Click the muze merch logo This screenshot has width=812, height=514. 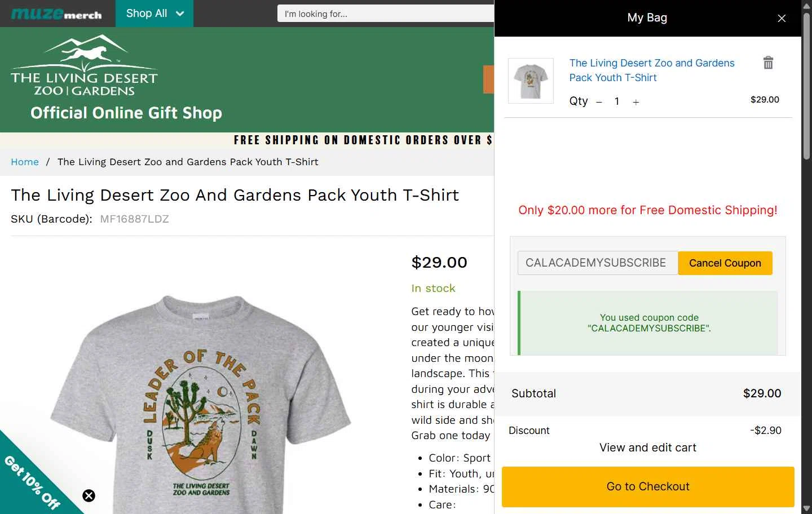pos(56,14)
